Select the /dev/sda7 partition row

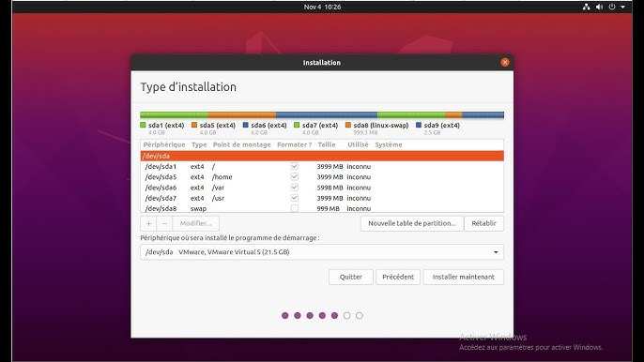[322, 198]
